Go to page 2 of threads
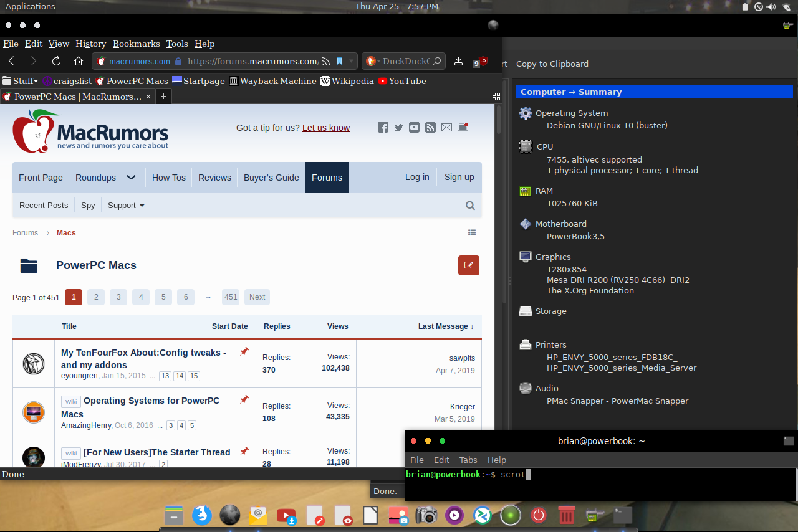This screenshot has width=798, height=532. [x=96, y=297]
